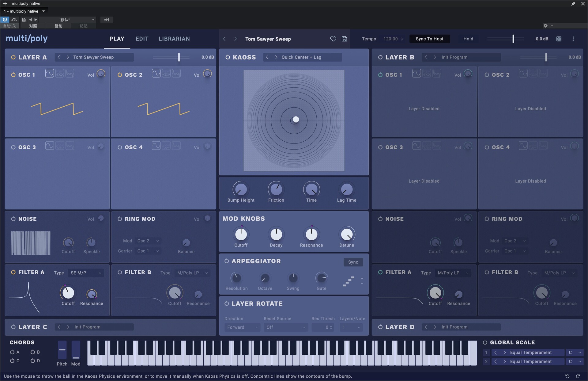Click the master volume slider
Viewport: 588px width, 381px height.
(506, 39)
